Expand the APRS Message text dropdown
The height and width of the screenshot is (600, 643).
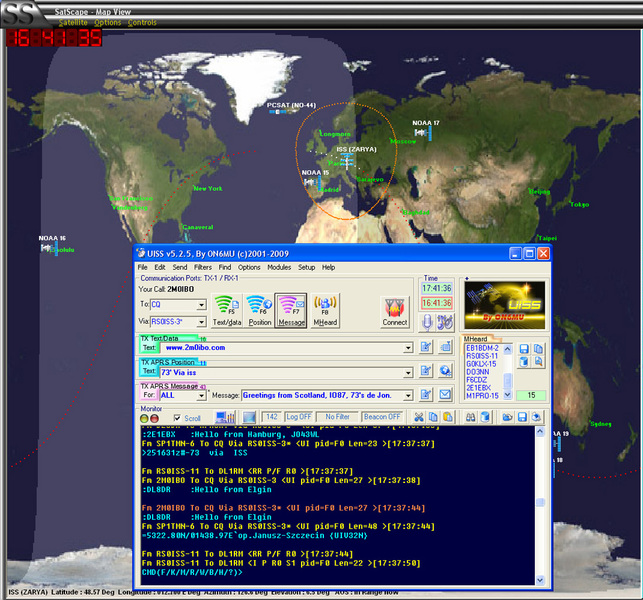click(408, 396)
